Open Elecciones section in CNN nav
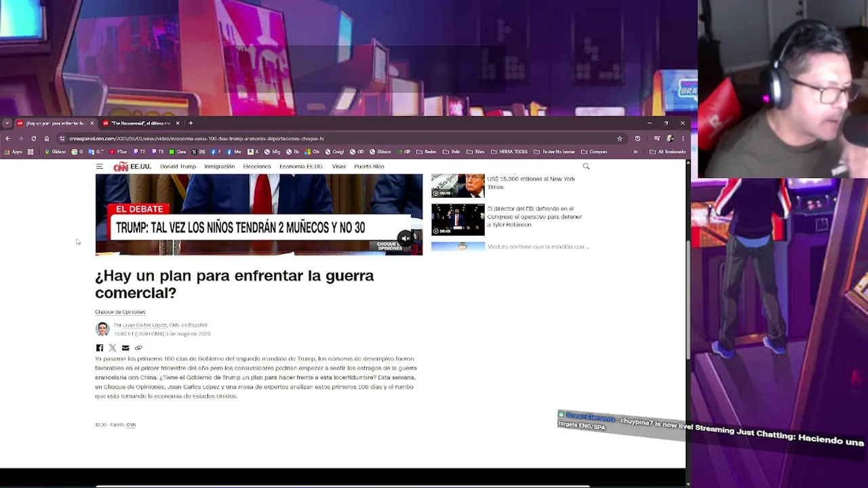The width and height of the screenshot is (868, 488). tap(257, 166)
